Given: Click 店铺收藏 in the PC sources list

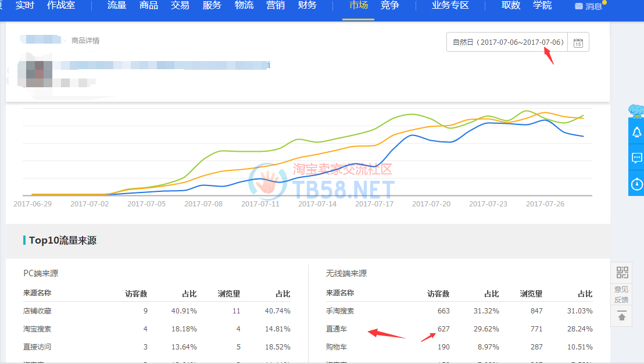Looking at the screenshot, I should 37,311.
